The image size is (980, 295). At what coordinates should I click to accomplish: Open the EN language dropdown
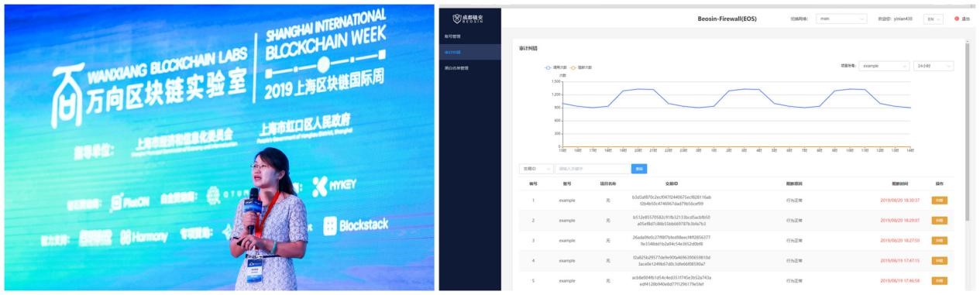pos(934,18)
